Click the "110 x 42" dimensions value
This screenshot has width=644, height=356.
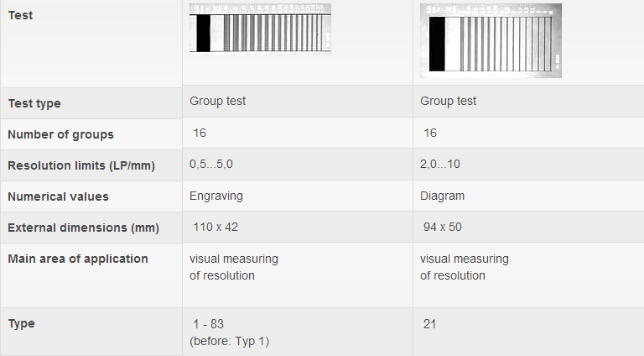coord(214,227)
